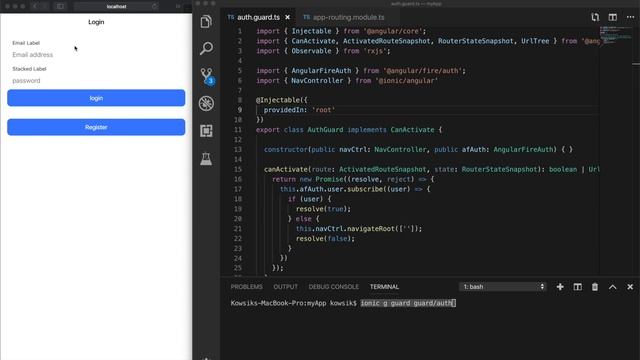Open the DEBUG CONSOLE panel tab
Viewport: 640px width, 360px height.
point(333,287)
